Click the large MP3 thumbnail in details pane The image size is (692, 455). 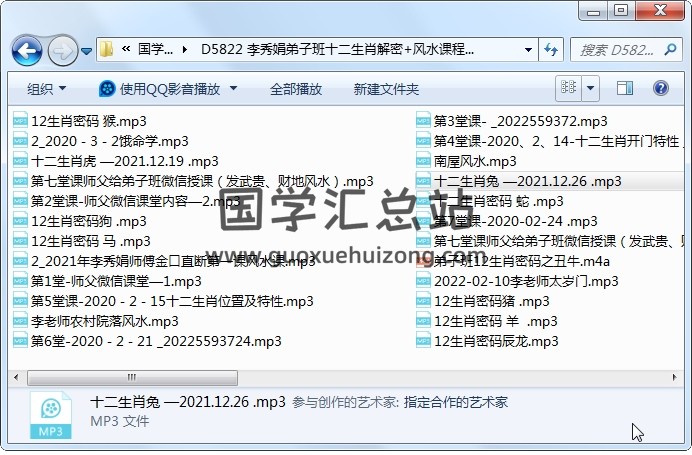pyautogui.click(x=50, y=415)
